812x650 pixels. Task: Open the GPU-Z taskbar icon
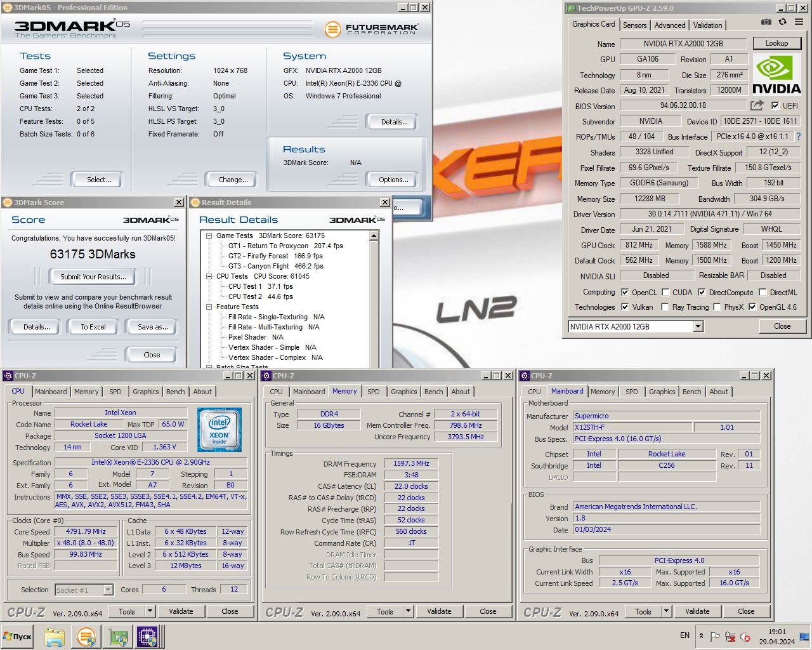coord(117,637)
